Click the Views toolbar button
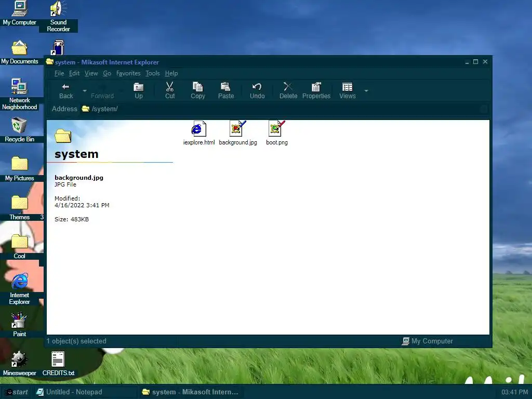532x399 pixels. [x=348, y=91]
